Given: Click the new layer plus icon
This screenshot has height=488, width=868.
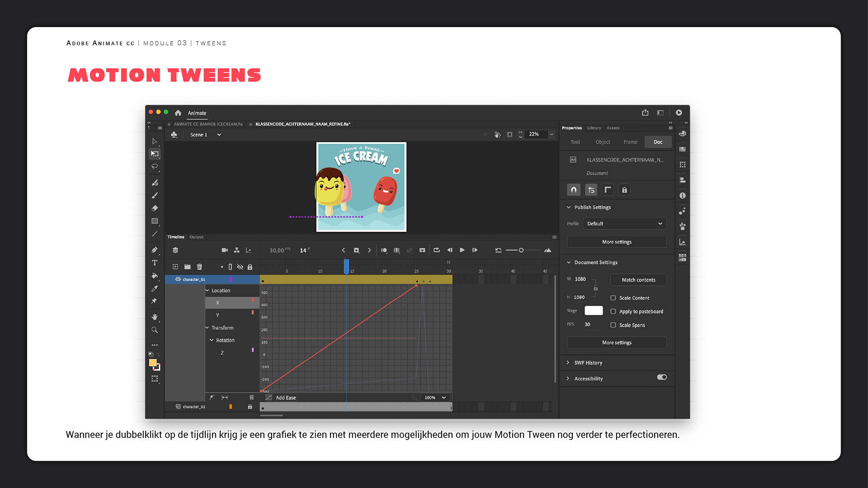Looking at the screenshot, I should 175,267.
